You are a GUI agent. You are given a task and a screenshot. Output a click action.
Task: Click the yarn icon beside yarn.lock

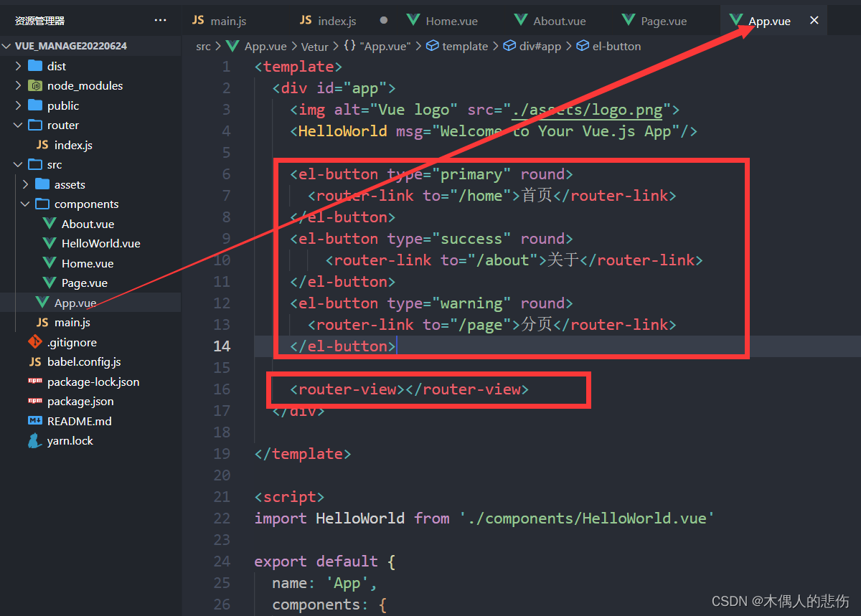[x=35, y=440]
